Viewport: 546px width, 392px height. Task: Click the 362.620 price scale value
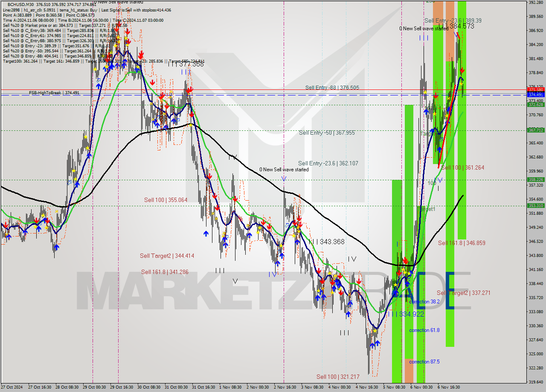tap(536, 157)
